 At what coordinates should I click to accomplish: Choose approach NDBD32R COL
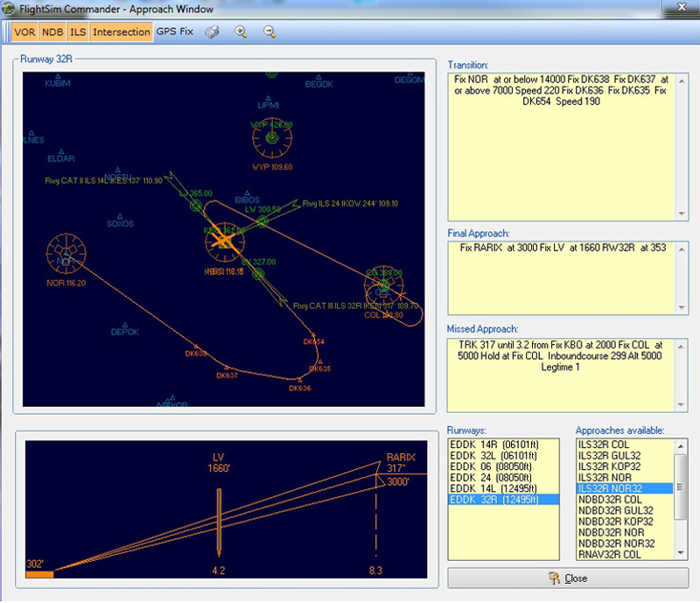(625, 500)
